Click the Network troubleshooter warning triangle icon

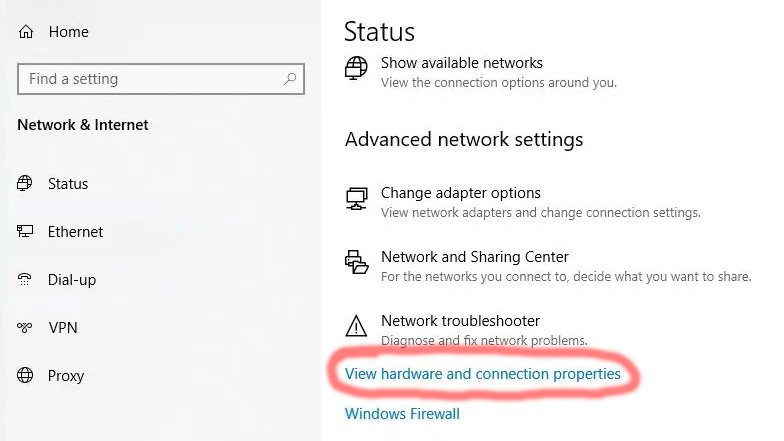click(x=356, y=326)
